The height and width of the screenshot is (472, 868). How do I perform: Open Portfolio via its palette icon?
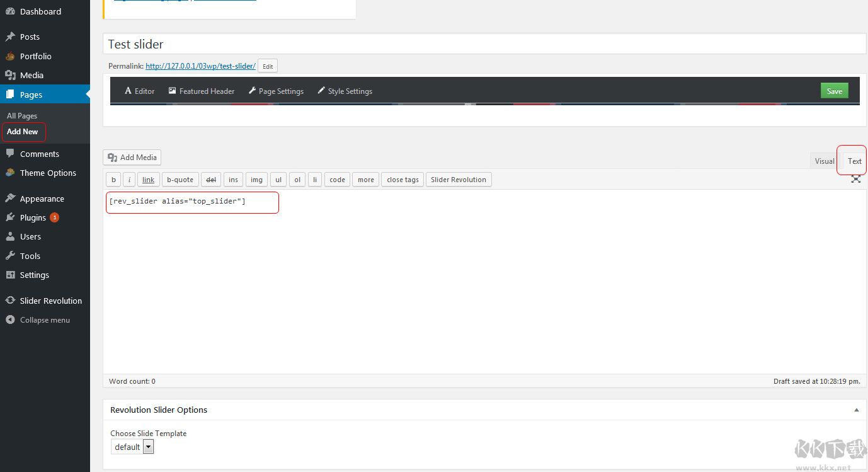(10, 56)
